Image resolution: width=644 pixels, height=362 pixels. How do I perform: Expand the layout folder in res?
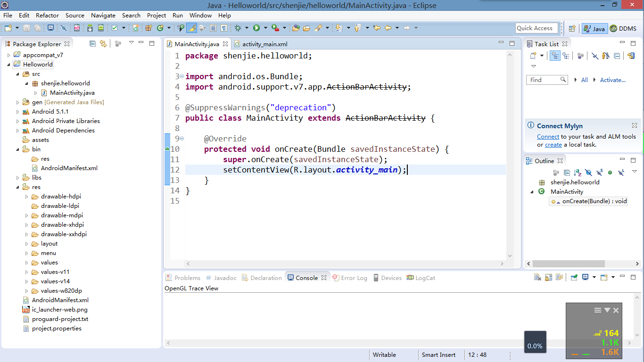(26, 243)
